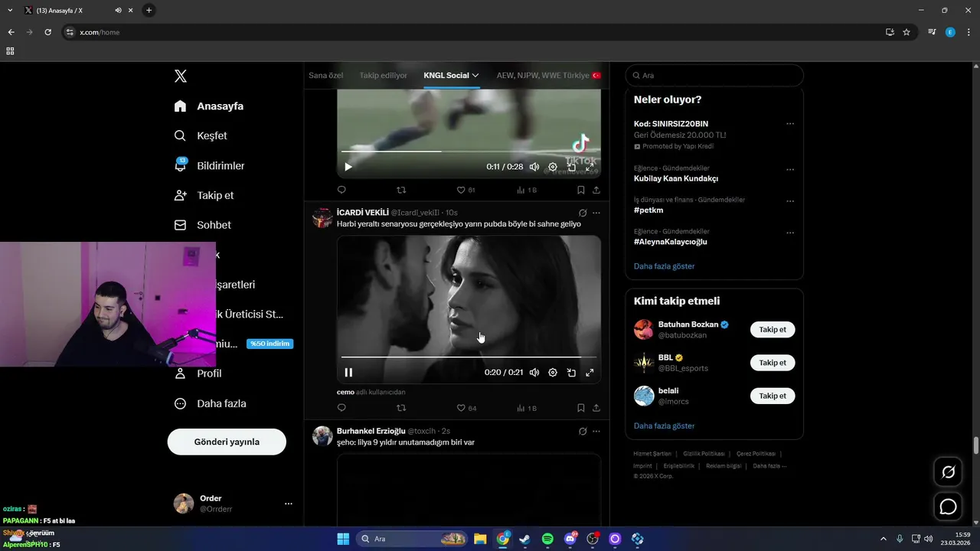
Task: Open İCARDİ VEKİLİ profile avatar
Action: point(322,218)
